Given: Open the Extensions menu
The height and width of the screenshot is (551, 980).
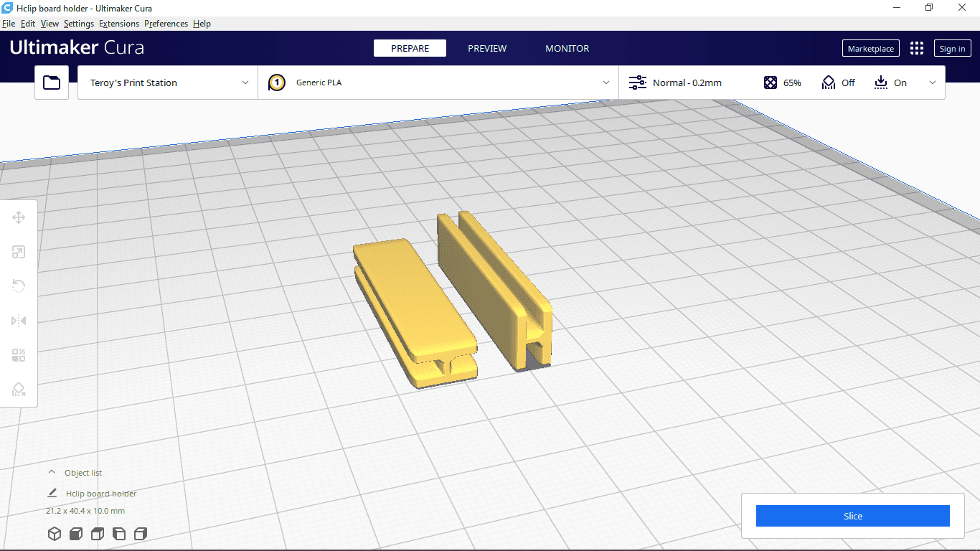Looking at the screenshot, I should coord(119,24).
